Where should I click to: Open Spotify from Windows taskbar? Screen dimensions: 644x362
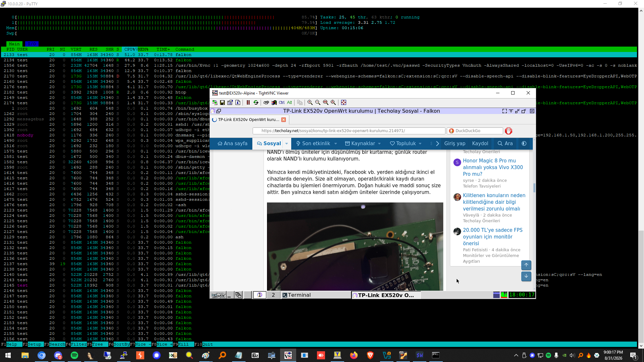pyautogui.click(x=74, y=355)
